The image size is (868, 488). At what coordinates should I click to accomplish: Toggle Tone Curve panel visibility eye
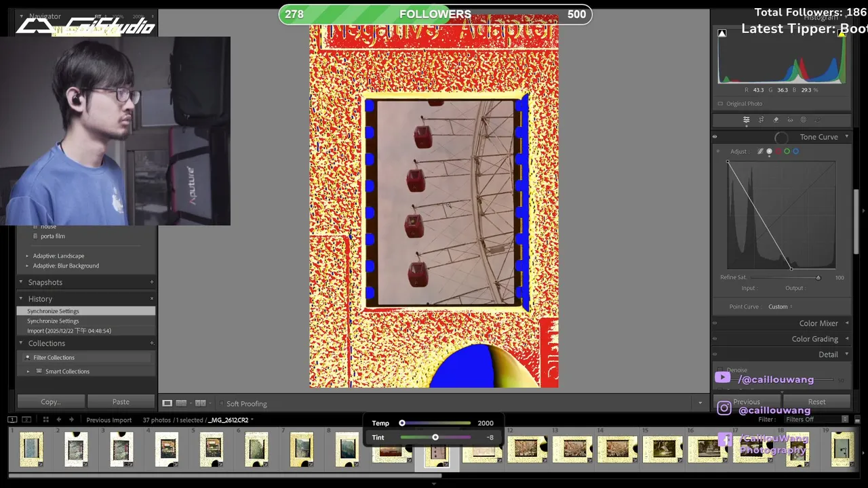coord(715,137)
